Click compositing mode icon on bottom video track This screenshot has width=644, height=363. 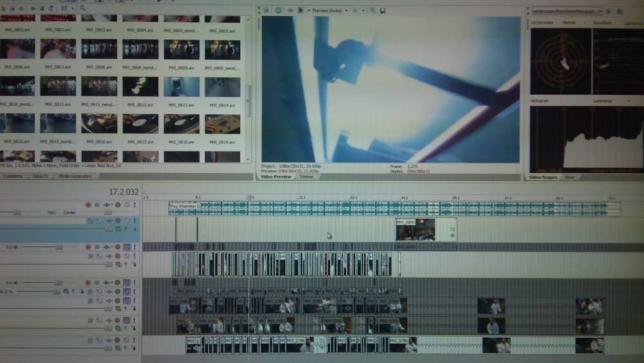click(x=118, y=348)
